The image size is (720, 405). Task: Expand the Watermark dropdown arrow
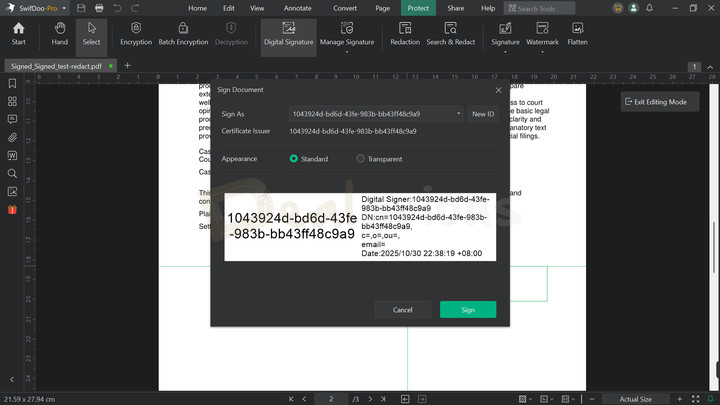click(542, 52)
